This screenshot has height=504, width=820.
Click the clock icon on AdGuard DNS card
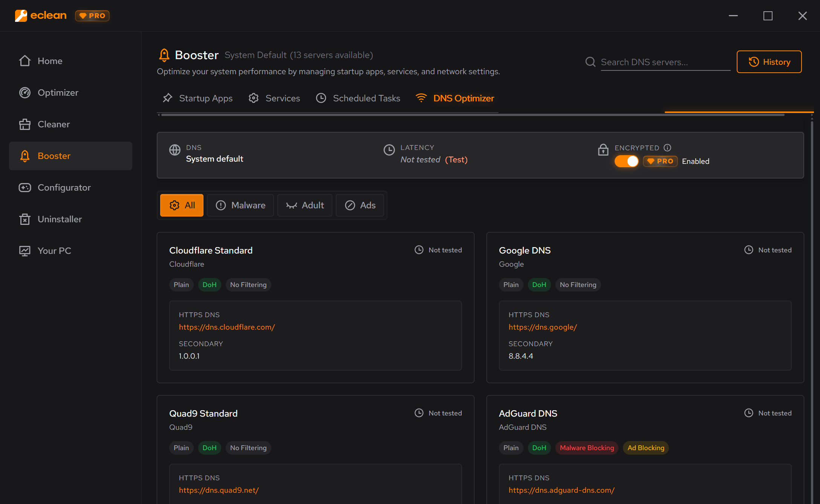(749, 413)
